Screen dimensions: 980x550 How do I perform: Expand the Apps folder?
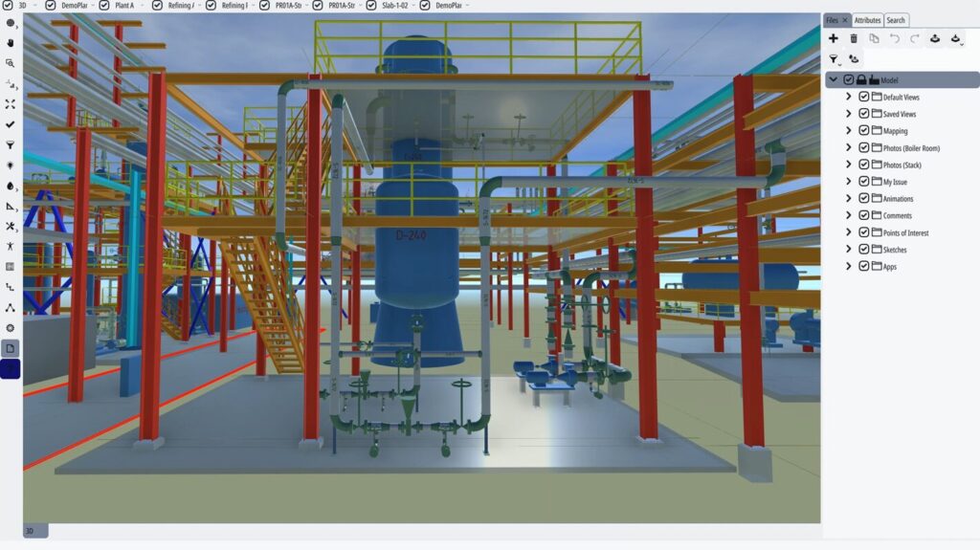pyautogui.click(x=849, y=266)
